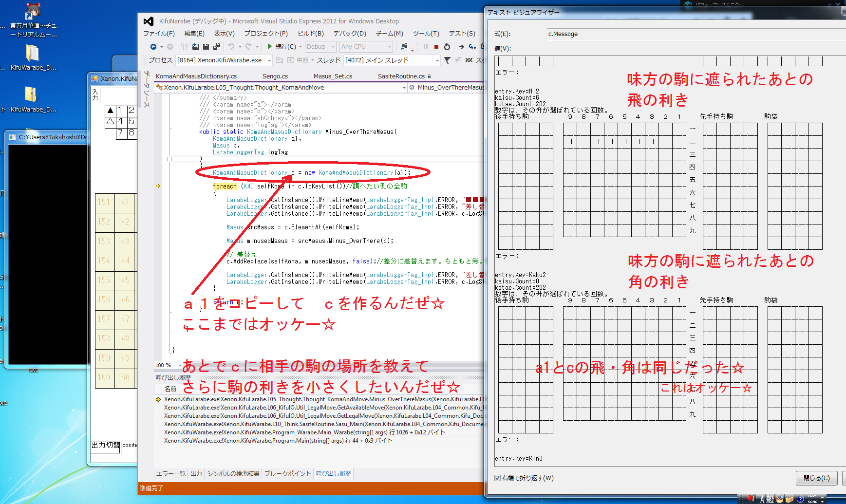Open the ビルド(B) menu
846x504 pixels.
click(x=311, y=34)
